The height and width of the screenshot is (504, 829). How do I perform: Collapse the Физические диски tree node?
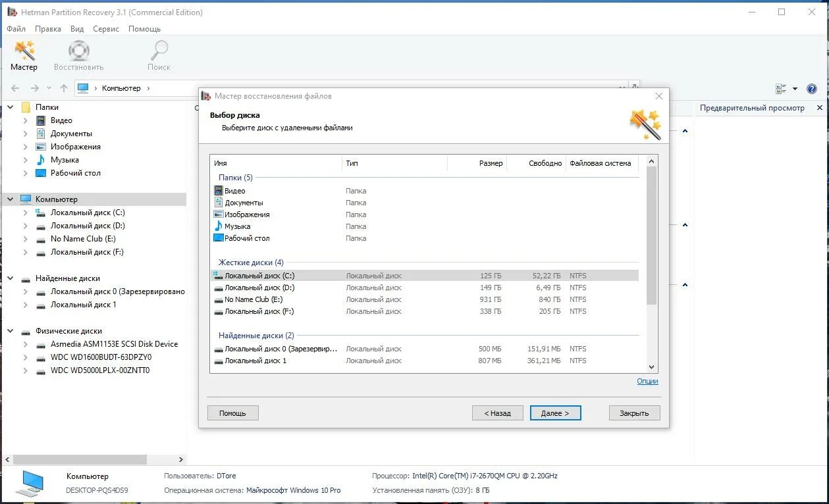tap(11, 331)
